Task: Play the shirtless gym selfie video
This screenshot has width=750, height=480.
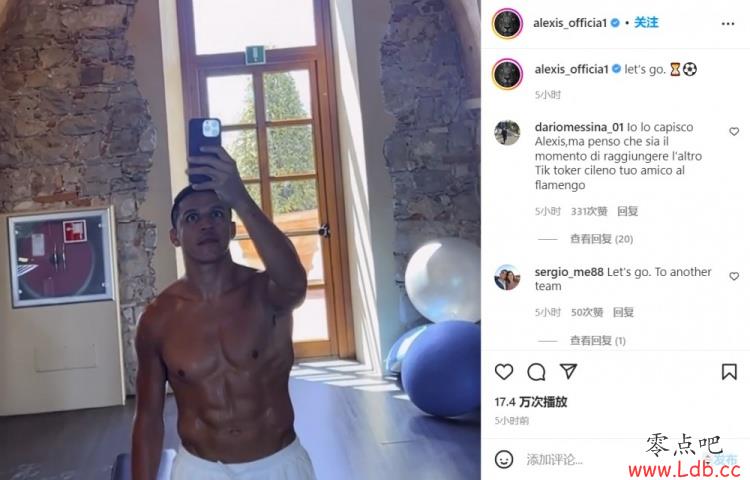Action: pyautogui.click(x=240, y=240)
